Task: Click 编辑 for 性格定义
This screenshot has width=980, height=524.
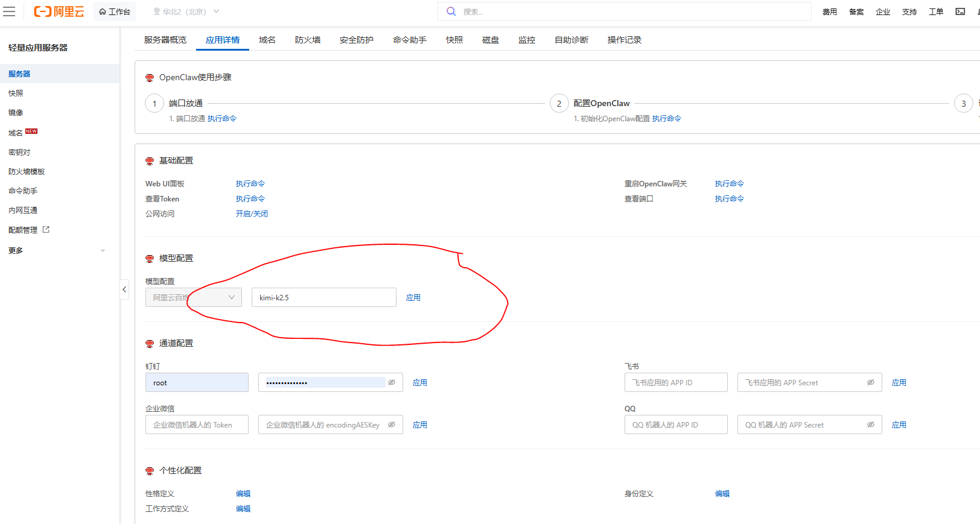Action: click(x=243, y=494)
